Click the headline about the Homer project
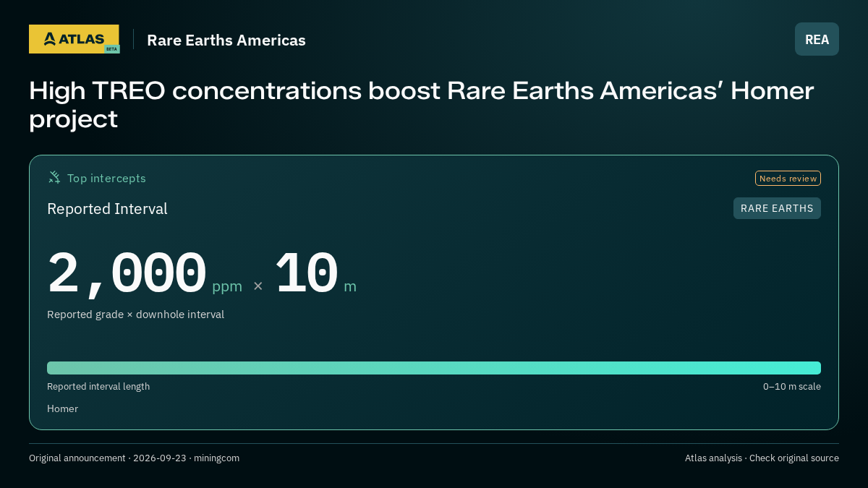The width and height of the screenshot is (868, 488). [422, 105]
